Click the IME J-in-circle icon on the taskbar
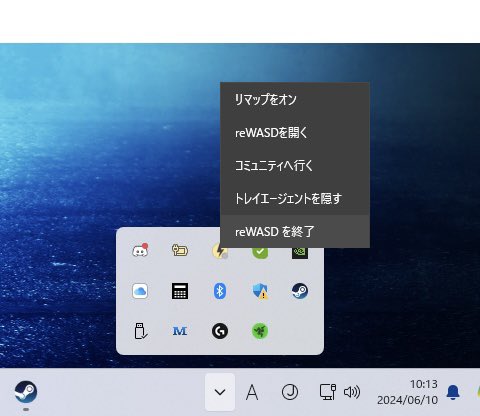The image size is (480, 416). 290,392
